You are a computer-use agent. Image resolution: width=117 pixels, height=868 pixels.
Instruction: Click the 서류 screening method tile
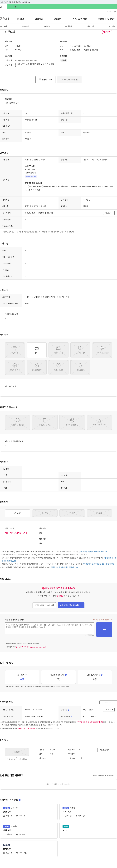coord(18,513)
